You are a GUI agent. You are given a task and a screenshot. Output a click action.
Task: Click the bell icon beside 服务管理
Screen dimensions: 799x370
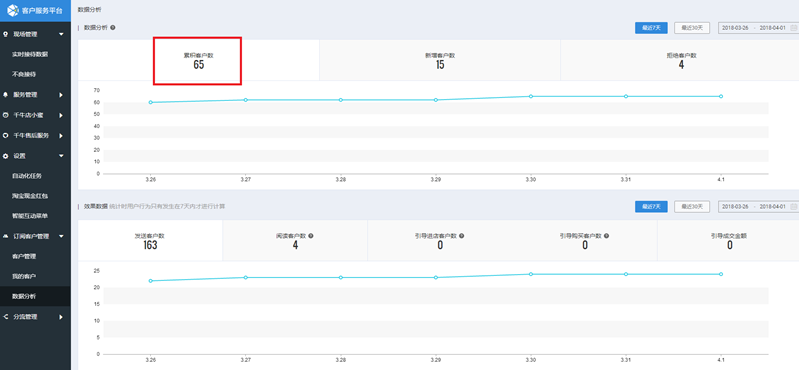coord(6,95)
